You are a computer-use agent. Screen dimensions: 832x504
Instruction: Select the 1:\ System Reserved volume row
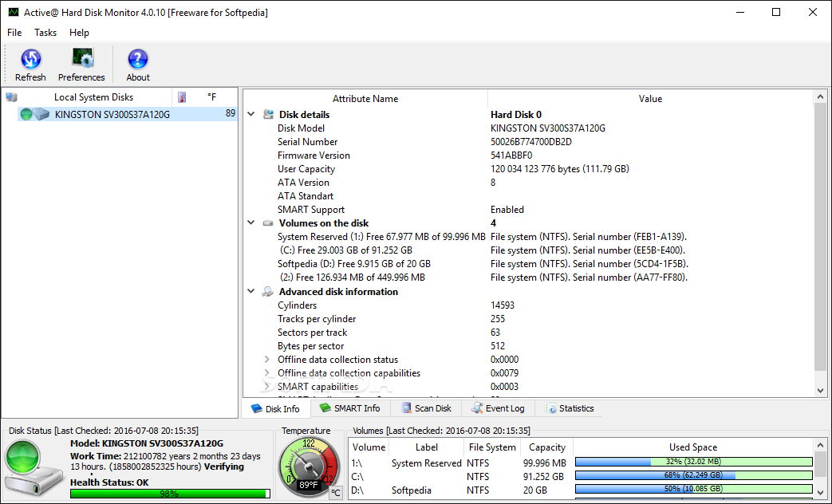point(581,463)
